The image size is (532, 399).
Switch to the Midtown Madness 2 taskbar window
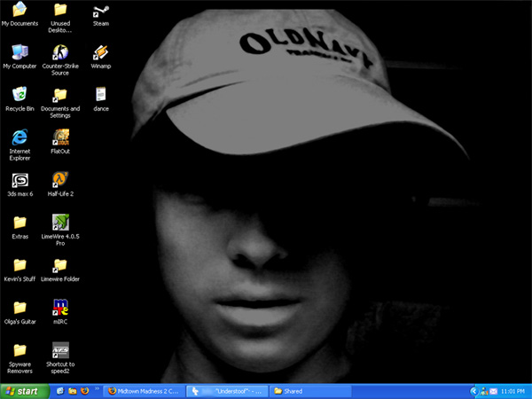click(144, 390)
